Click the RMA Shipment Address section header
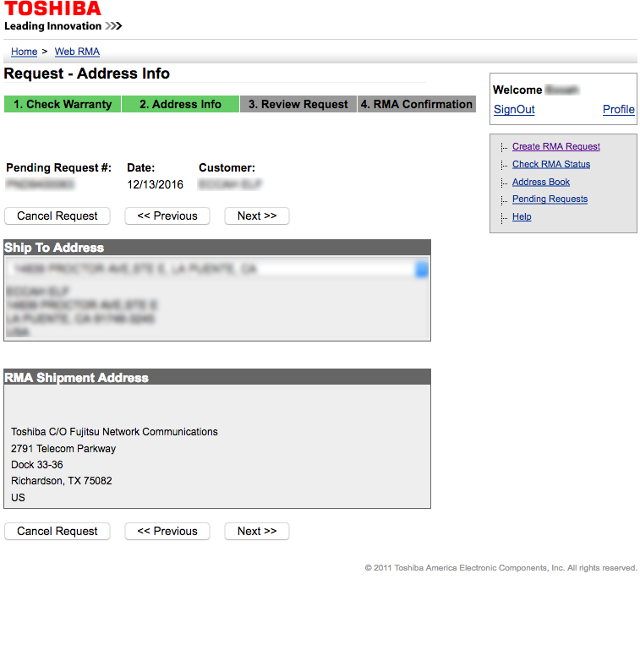Viewport: 640px width, 672px height. 217,378
